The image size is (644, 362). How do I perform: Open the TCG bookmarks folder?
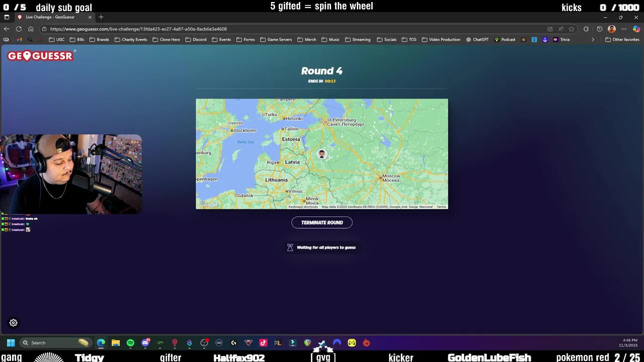pos(409,40)
